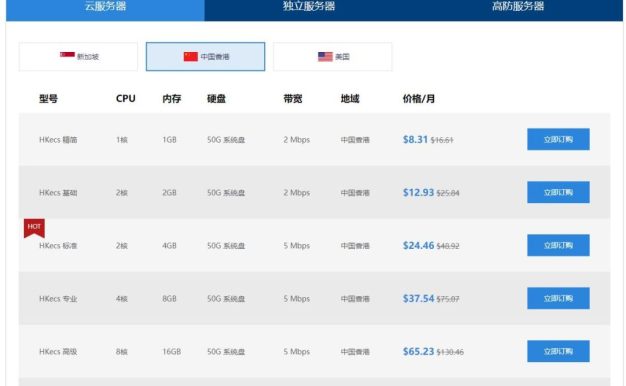Screen dimensions: 626x386
Task: Click the 16GB memory cell
Action: (172, 352)
